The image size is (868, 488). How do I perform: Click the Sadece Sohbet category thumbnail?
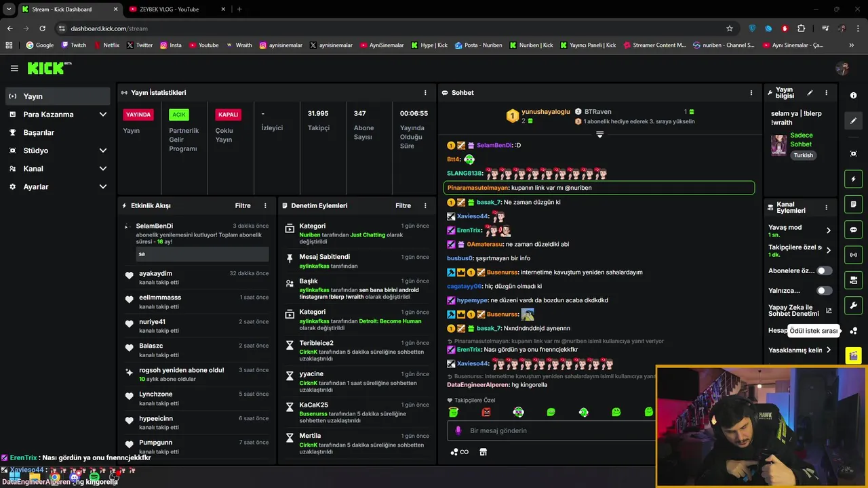point(778,145)
